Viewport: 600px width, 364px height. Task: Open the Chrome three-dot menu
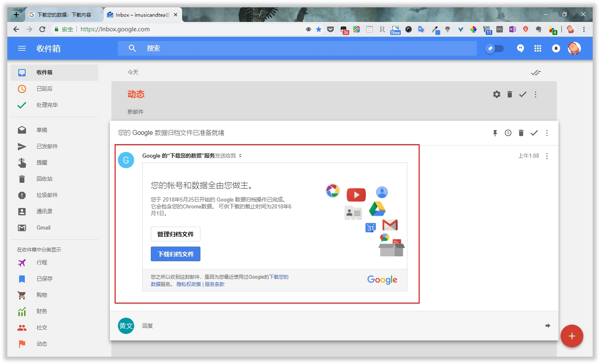click(584, 29)
